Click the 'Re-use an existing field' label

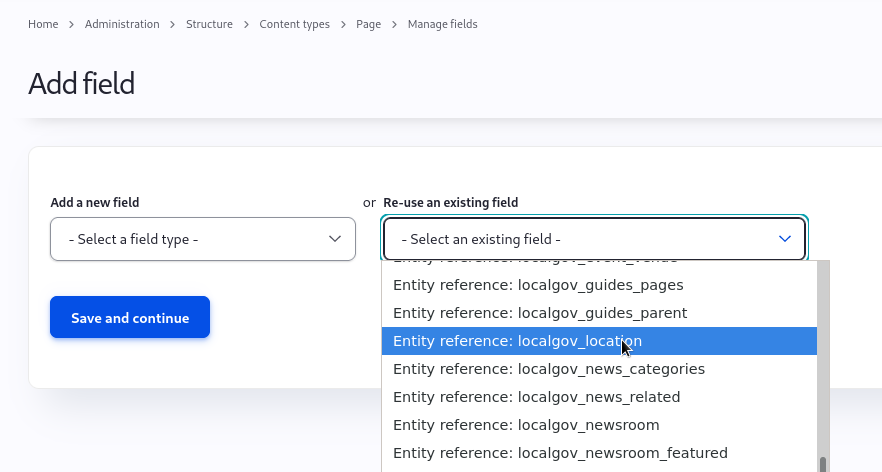[x=451, y=203]
